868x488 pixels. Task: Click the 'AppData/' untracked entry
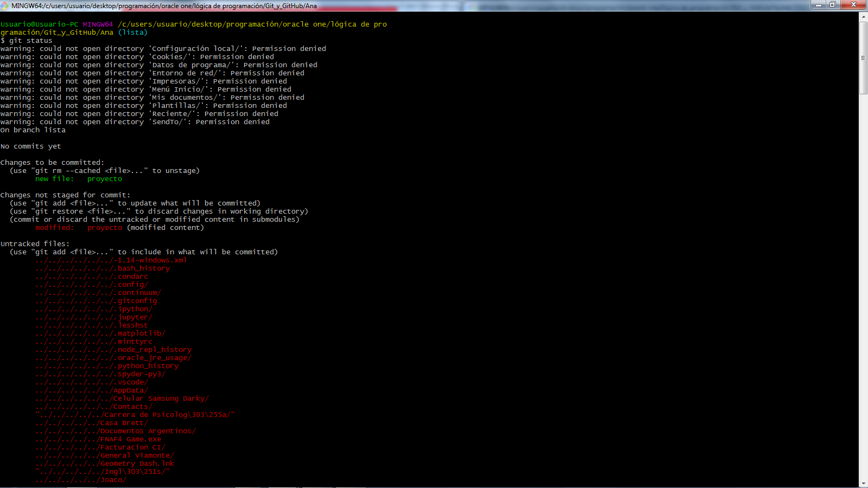(92, 390)
